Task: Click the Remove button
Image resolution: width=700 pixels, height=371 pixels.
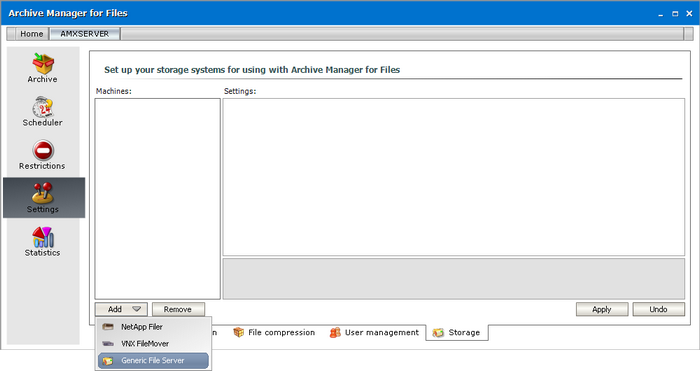Action: coord(178,309)
